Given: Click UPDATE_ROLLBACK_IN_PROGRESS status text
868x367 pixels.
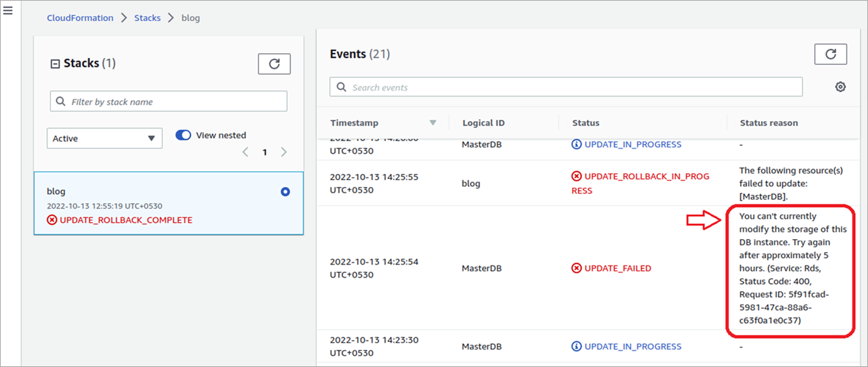Looking at the screenshot, I should pyautogui.click(x=641, y=183).
